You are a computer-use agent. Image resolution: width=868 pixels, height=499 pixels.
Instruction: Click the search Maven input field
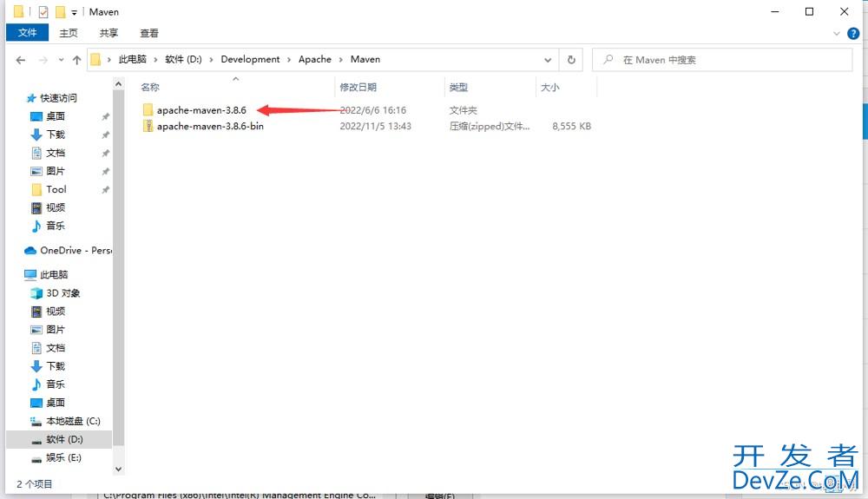pyautogui.click(x=722, y=60)
